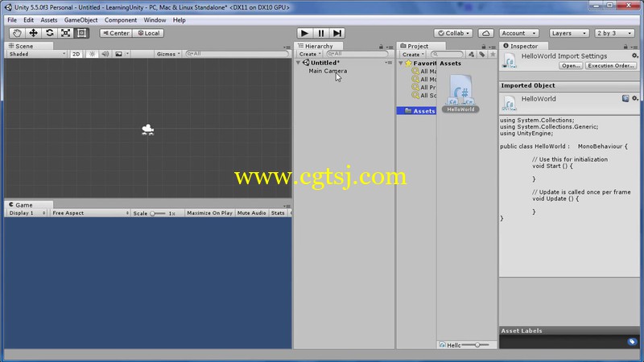Collapse the Untitled scene in Hierarchy
Image resolution: width=644 pixels, height=362 pixels.
click(x=299, y=63)
